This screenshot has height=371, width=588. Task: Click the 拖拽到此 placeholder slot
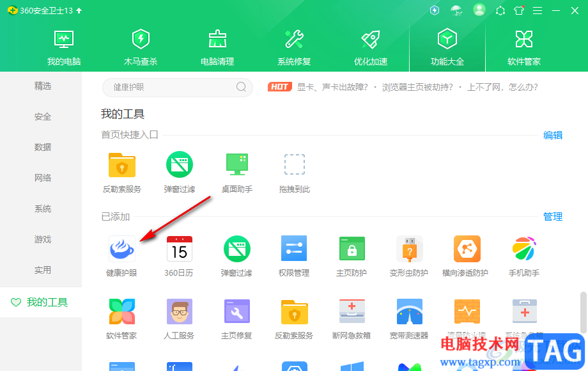point(295,173)
